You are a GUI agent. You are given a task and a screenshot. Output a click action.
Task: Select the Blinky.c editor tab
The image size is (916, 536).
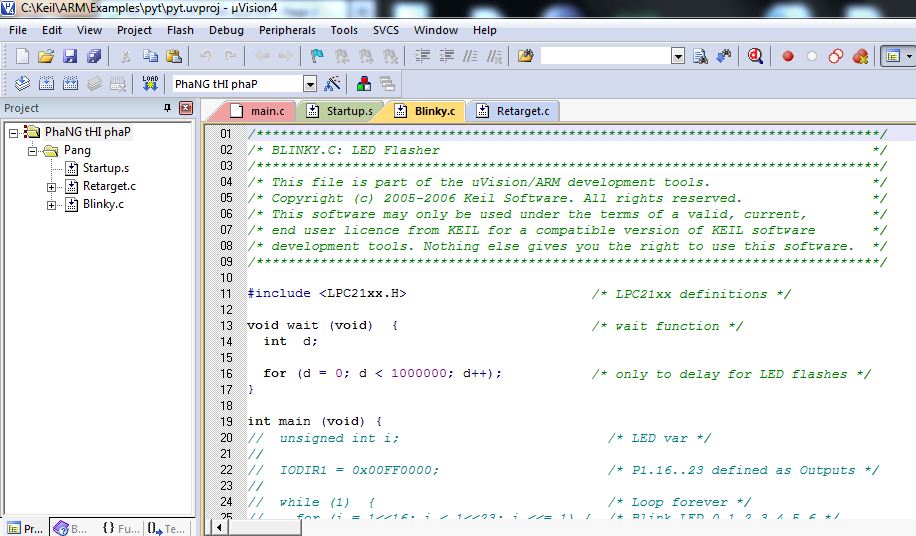point(426,111)
